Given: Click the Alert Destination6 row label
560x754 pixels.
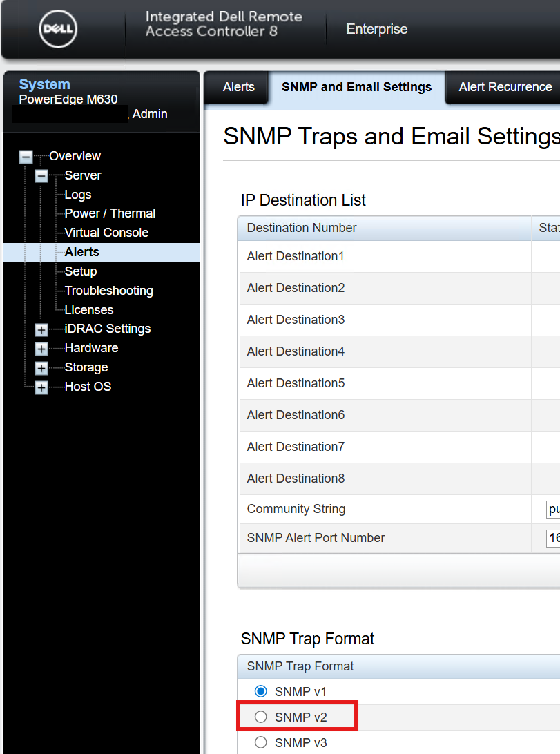Looking at the screenshot, I should (296, 415).
